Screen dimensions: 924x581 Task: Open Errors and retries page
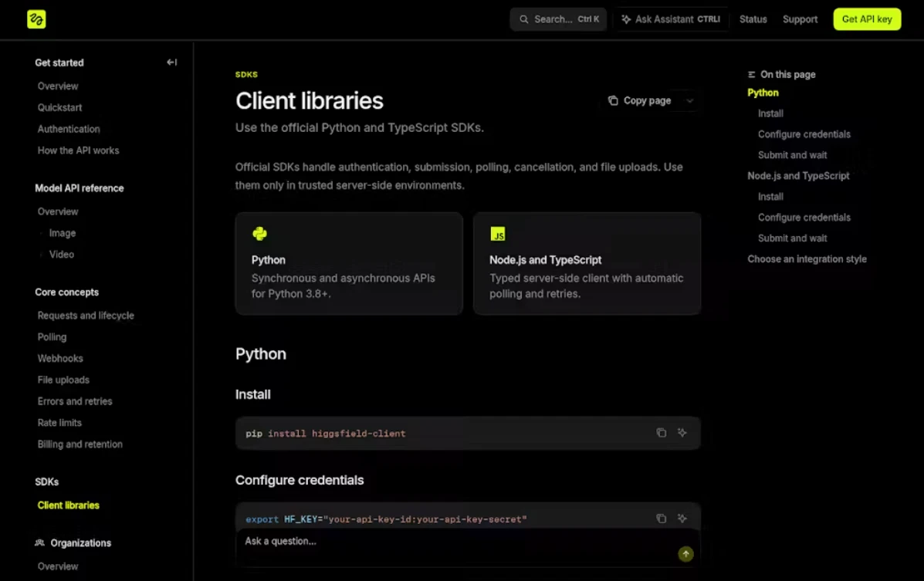[75, 401]
